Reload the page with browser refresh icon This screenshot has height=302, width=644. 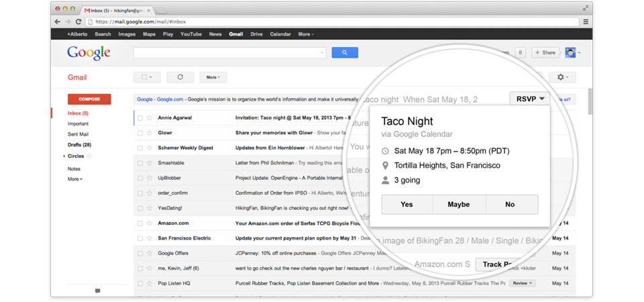pos(78,21)
